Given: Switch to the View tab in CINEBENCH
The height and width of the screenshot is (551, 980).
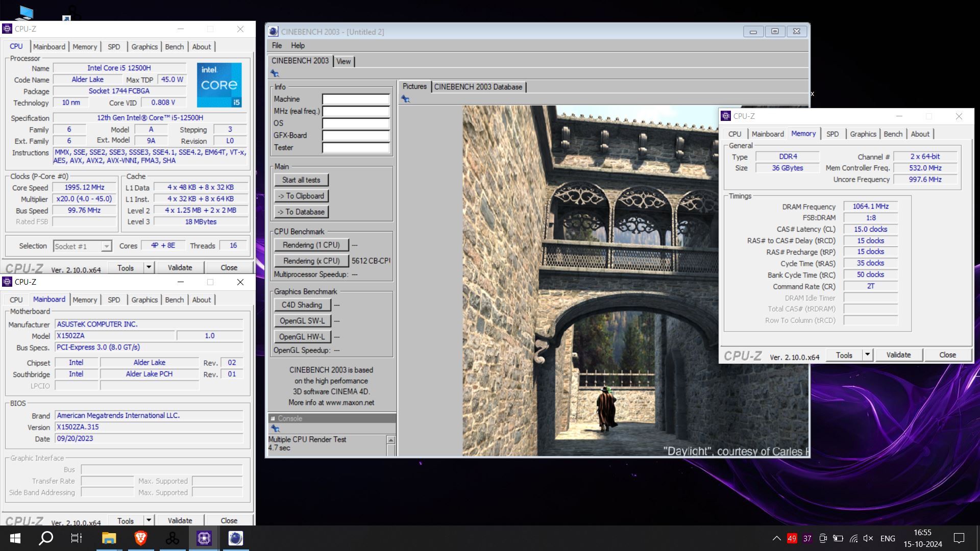Looking at the screenshot, I should (x=344, y=61).
